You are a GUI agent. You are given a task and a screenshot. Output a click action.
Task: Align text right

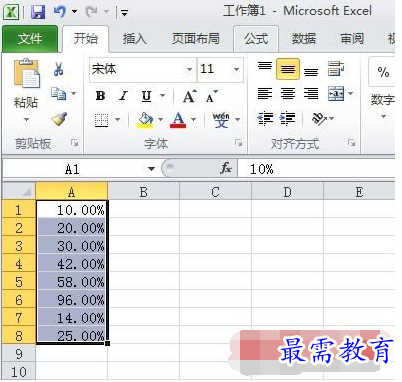tap(311, 94)
